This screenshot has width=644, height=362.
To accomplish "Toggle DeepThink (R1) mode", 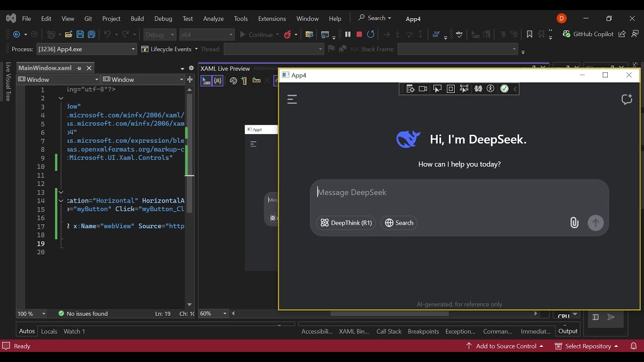I will [x=346, y=223].
